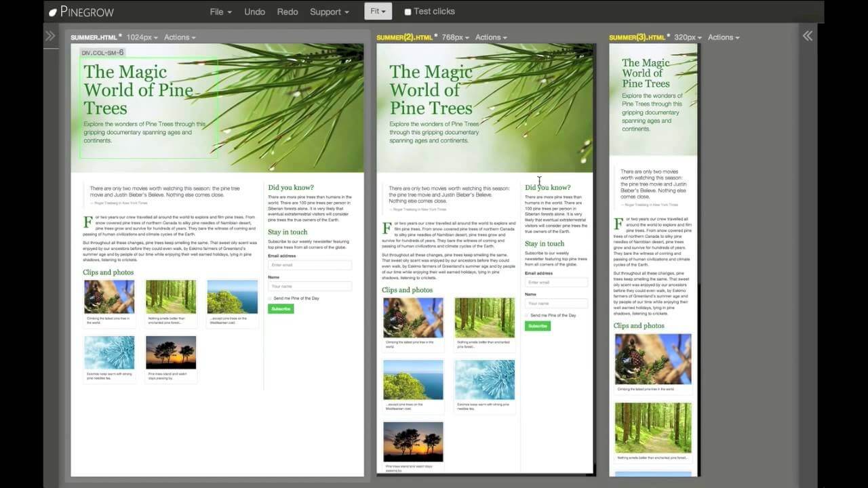Open Actions menu for SUMMER(3).HTML
The width and height of the screenshot is (868, 488).
[724, 37]
